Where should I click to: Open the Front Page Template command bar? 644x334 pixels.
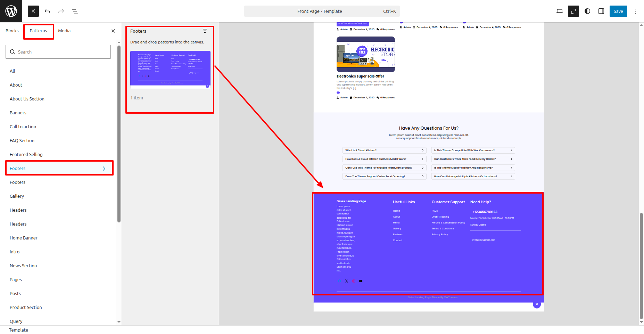pos(322,11)
